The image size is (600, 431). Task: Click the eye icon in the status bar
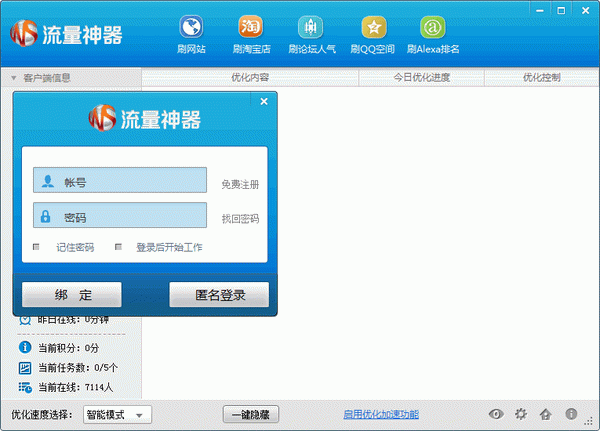(x=495, y=414)
